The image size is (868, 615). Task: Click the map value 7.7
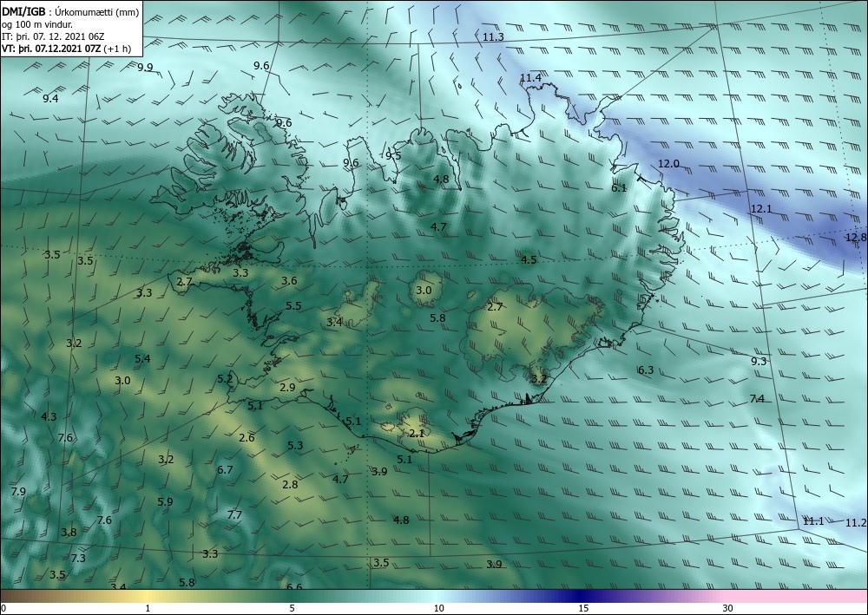[x=234, y=514]
